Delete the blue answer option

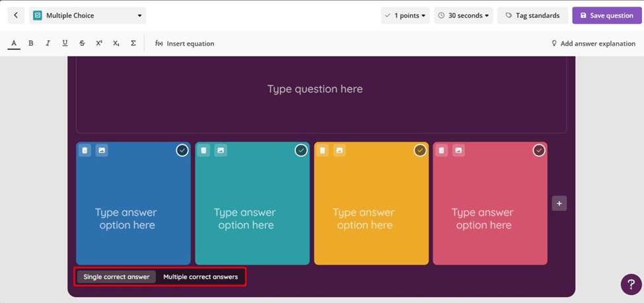point(85,151)
